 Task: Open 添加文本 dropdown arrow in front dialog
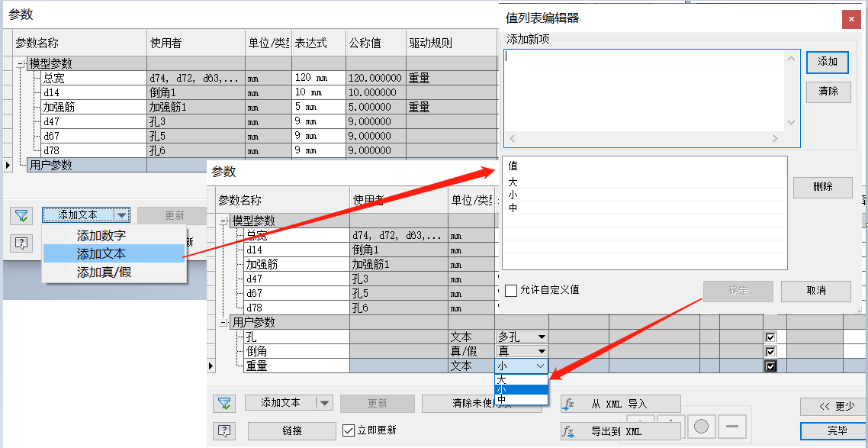click(324, 403)
